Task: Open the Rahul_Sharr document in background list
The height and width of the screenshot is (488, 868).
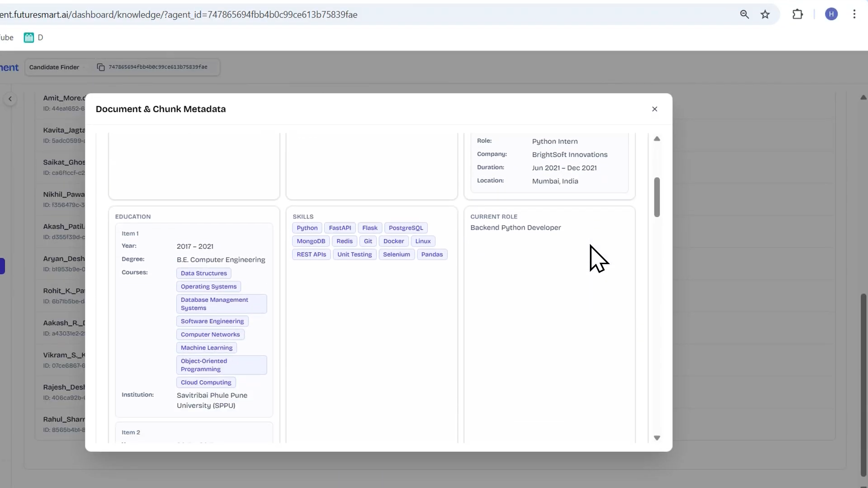Action: pyautogui.click(x=64, y=419)
